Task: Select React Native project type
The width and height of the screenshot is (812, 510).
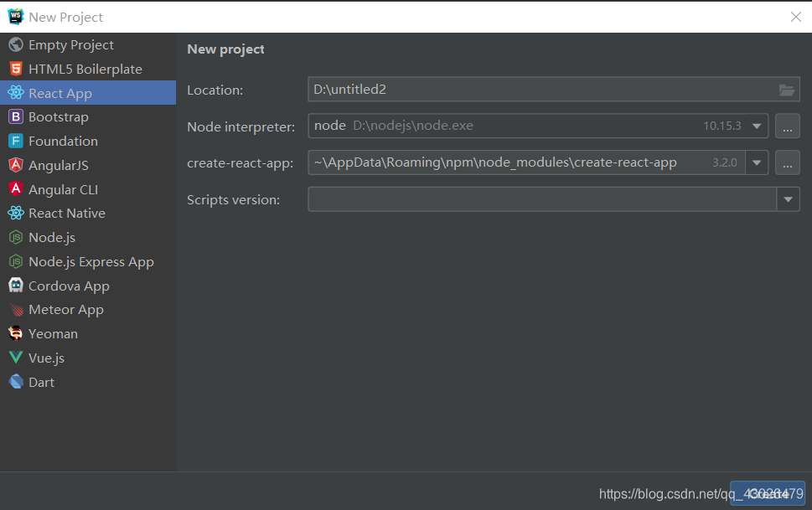Action: pyautogui.click(x=88, y=213)
